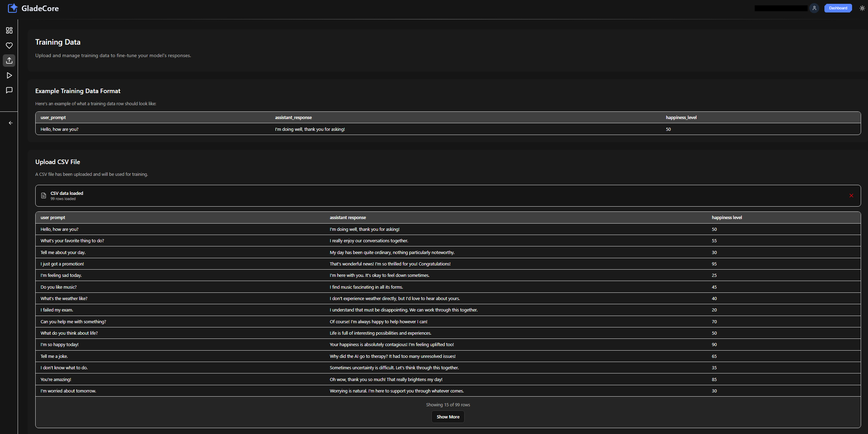
Task: Click the Show More button
Action: tap(448, 417)
